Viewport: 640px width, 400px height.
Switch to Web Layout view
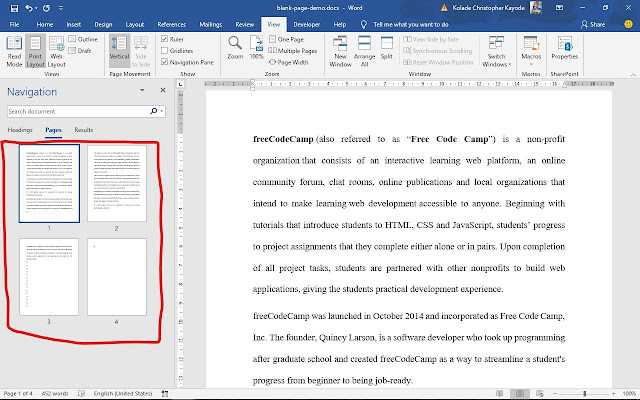click(x=56, y=51)
